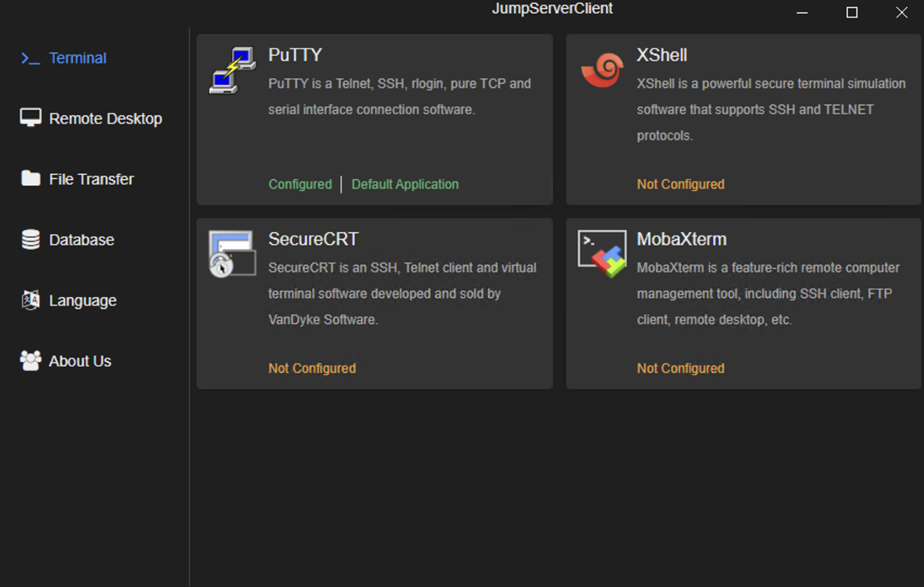This screenshot has width=924, height=587.
Task: Click the About Us people icon
Action: (30, 360)
